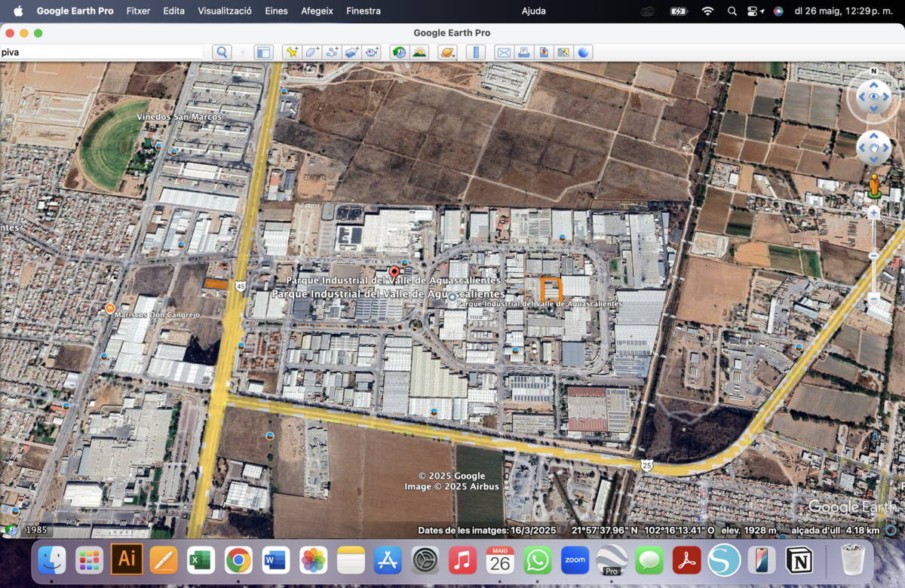Screen dimensions: 905x588
Task: Click the zoom slider handle
Action: (874, 256)
